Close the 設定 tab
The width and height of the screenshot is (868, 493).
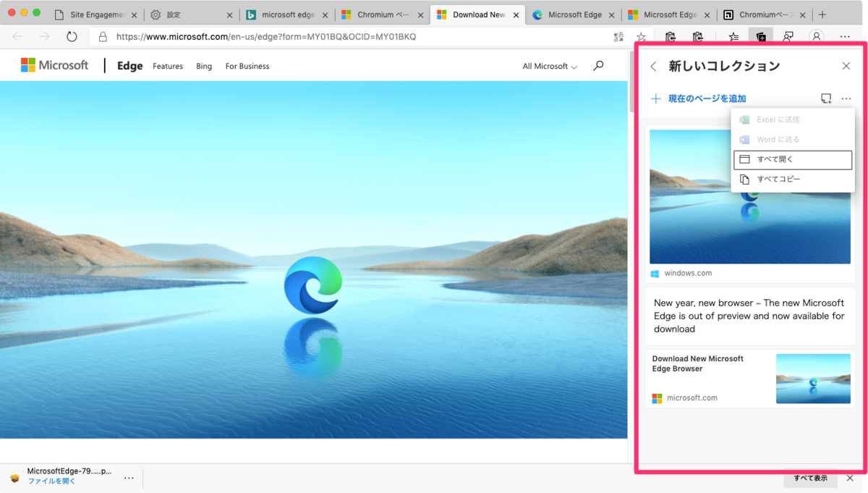[229, 14]
